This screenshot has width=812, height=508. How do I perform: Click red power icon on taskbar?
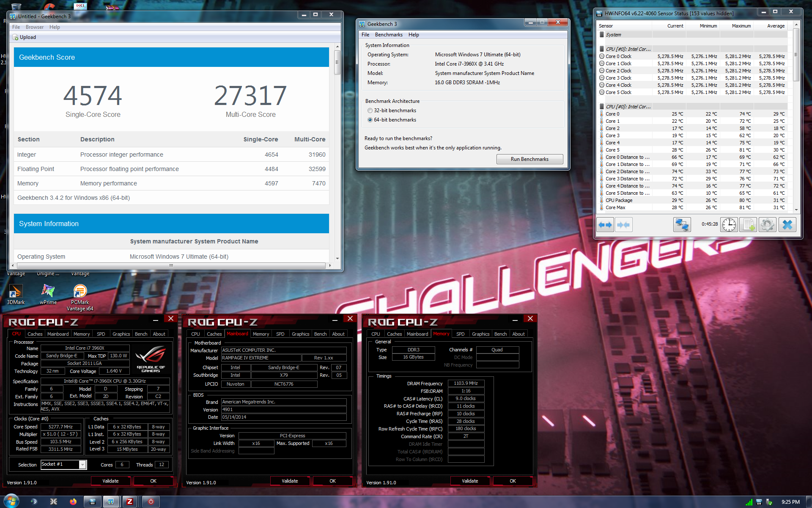coord(151,502)
